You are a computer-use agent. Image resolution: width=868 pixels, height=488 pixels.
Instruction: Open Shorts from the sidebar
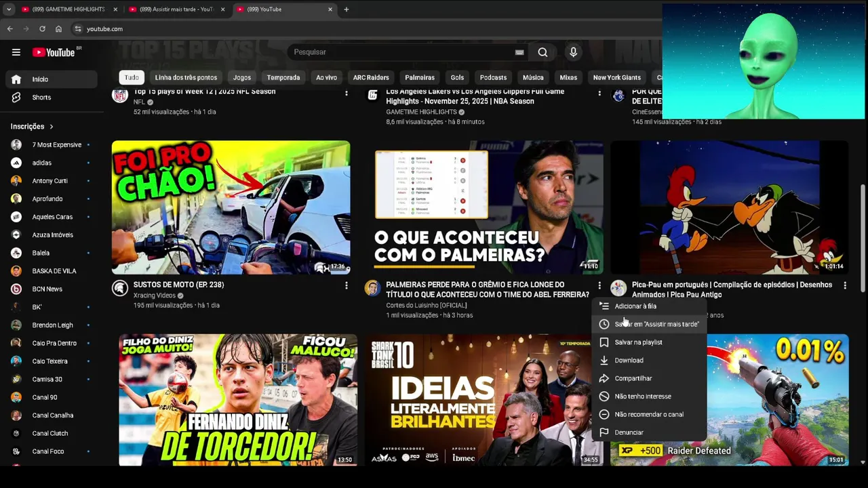(52, 98)
